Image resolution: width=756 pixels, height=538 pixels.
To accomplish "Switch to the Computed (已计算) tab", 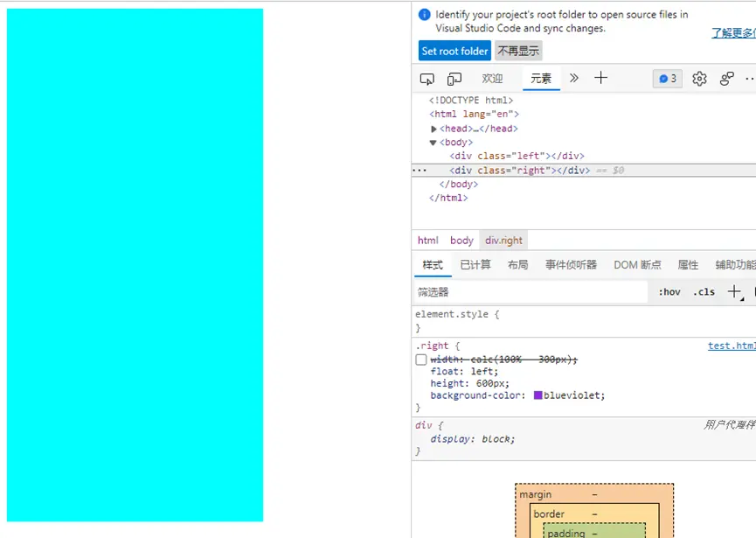I will [x=475, y=265].
